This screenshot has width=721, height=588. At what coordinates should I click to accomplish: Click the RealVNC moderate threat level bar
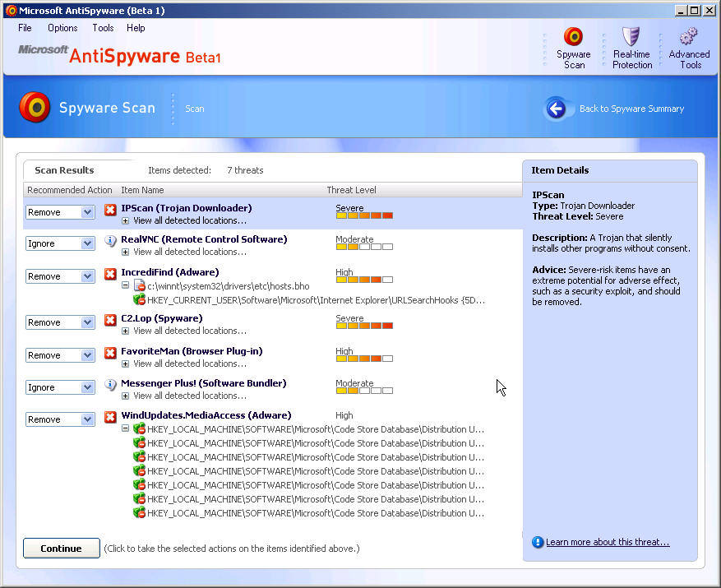point(364,247)
